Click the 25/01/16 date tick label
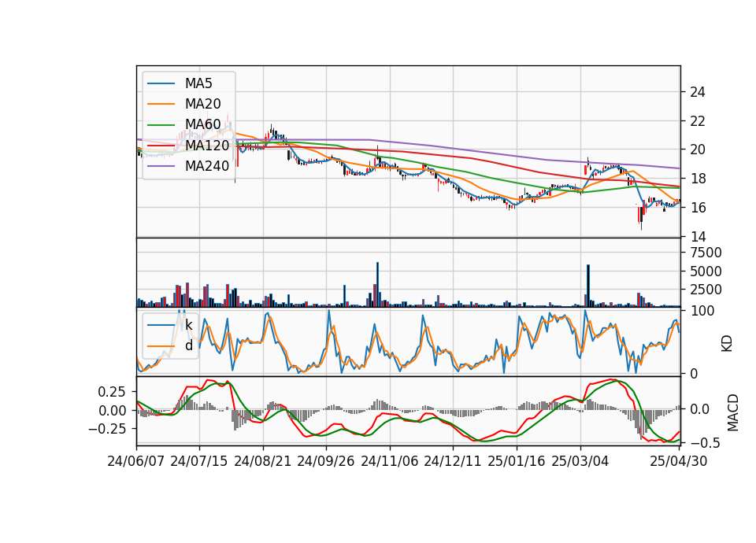Screen dimensions: 756x543 [517, 461]
